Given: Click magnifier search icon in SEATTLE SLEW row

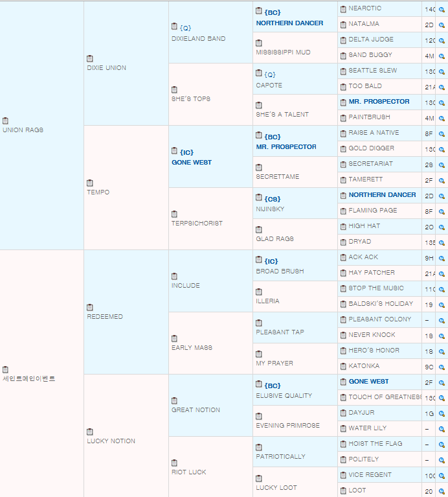Looking at the screenshot, I should click(442, 72).
